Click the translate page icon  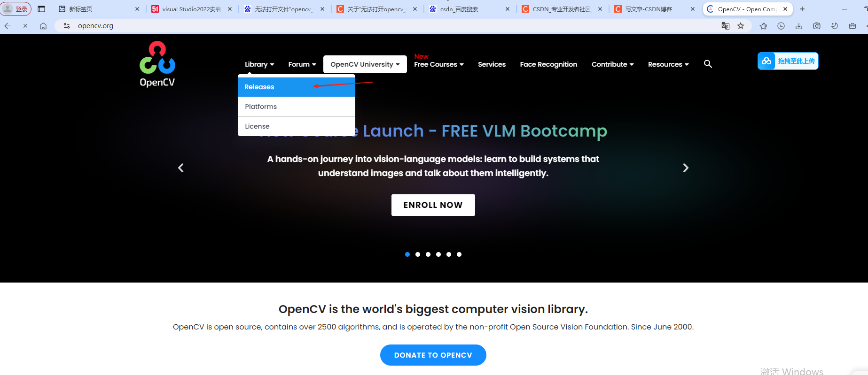tap(725, 26)
